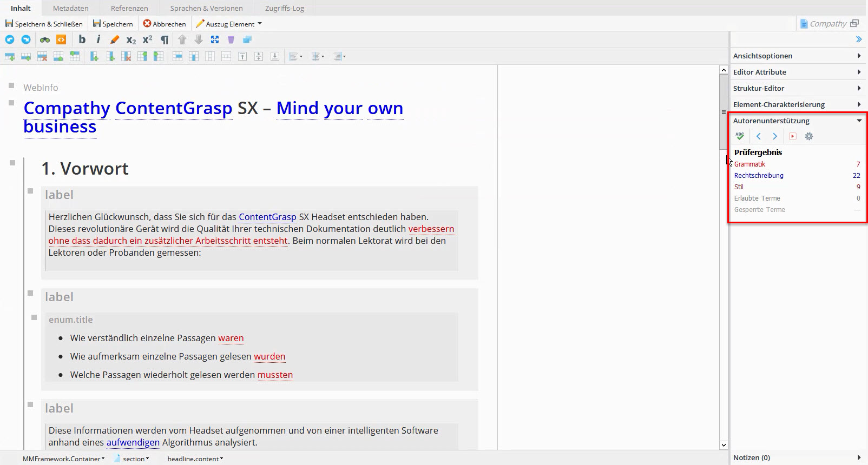Open headline.content breadcrumb dropdown
The width and height of the screenshot is (868, 465).
tap(195, 459)
